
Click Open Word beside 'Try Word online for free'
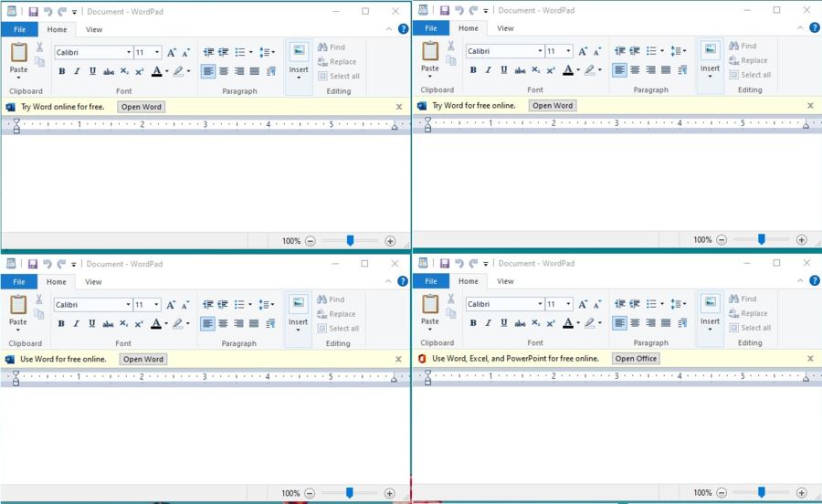(142, 107)
